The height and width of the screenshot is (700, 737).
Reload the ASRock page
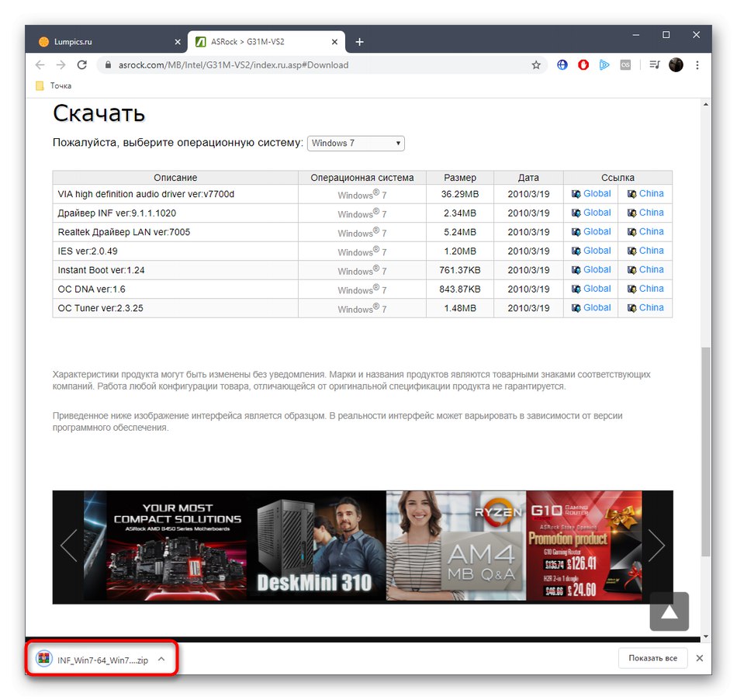[x=81, y=65]
